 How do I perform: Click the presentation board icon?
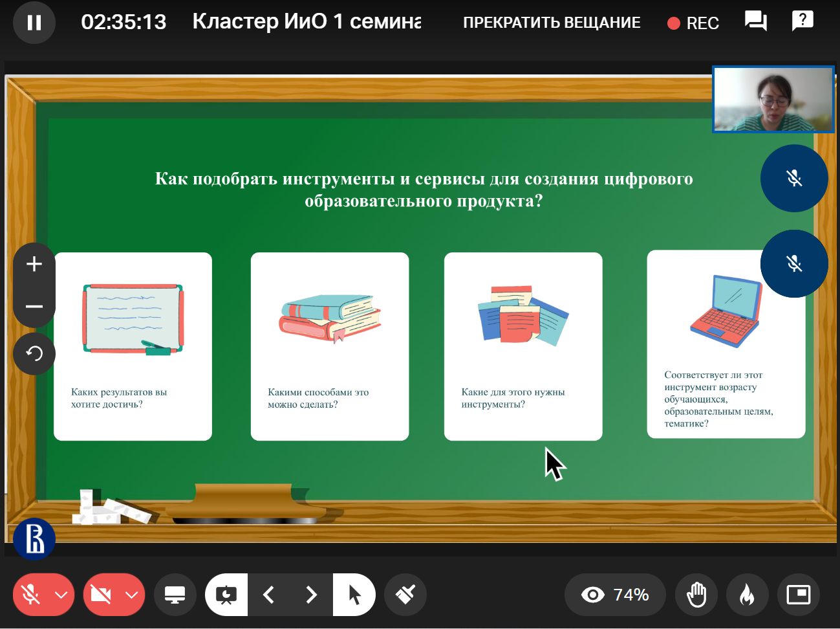pos(226,594)
